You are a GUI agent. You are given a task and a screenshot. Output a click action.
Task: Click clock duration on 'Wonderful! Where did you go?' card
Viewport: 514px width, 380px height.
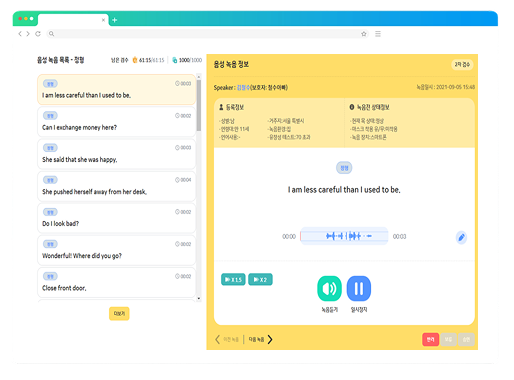click(183, 244)
